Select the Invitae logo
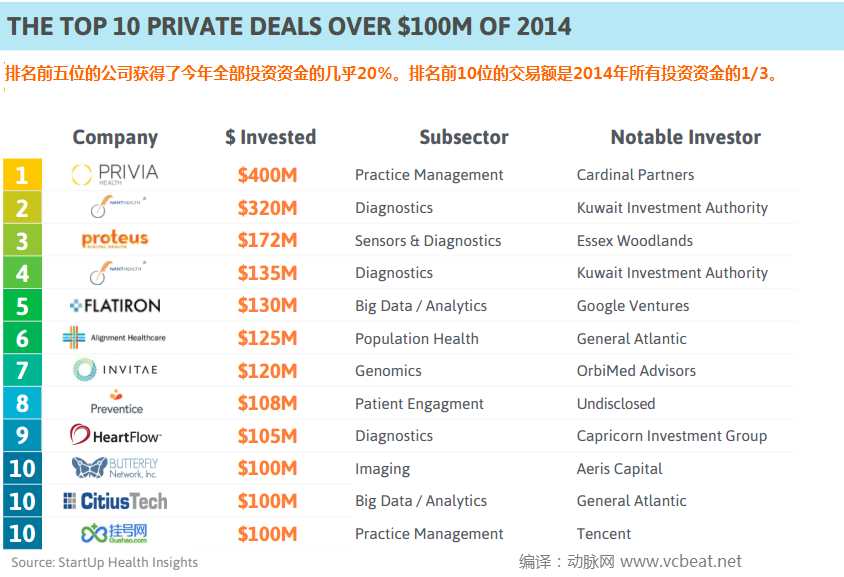Image resolution: width=844 pixels, height=577 pixels. pyautogui.click(x=115, y=370)
